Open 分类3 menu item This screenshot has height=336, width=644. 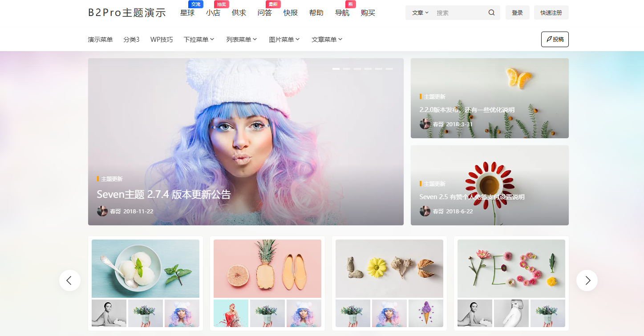point(132,40)
